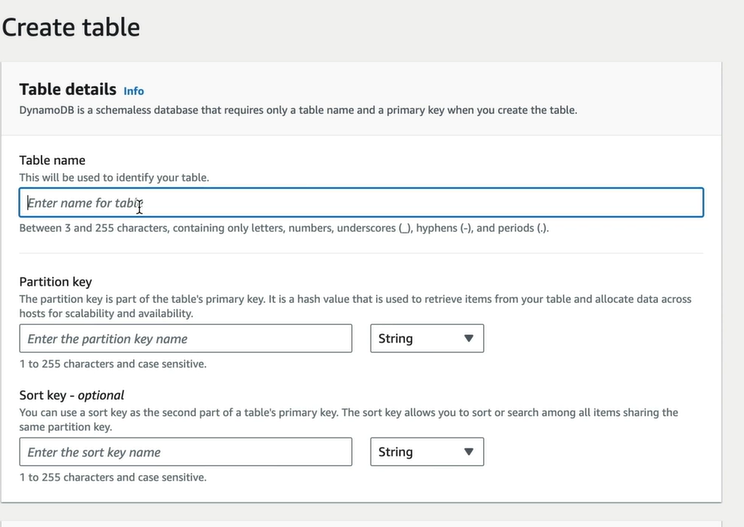Open the partition key String type dropdown
Viewport: 744px width, 527px height.
tap(427, 338)
